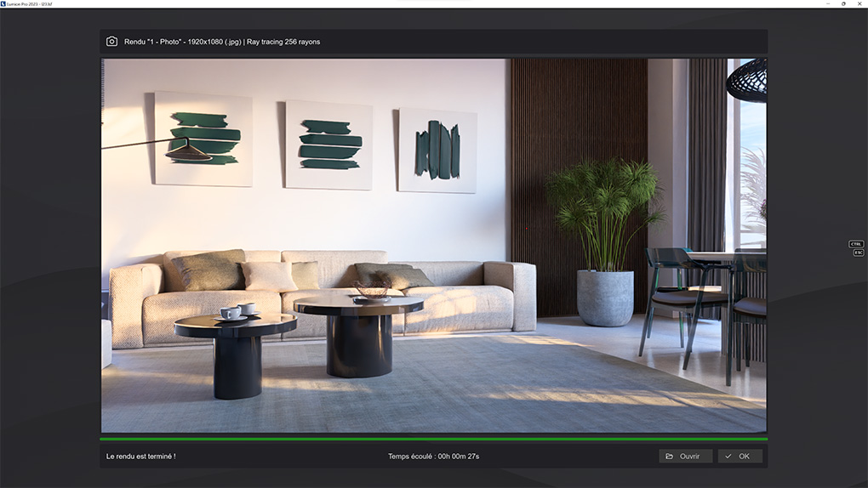Select the 'Ray tracing 256 rayons' text
The image size is (868, 488).
(283, 42)
